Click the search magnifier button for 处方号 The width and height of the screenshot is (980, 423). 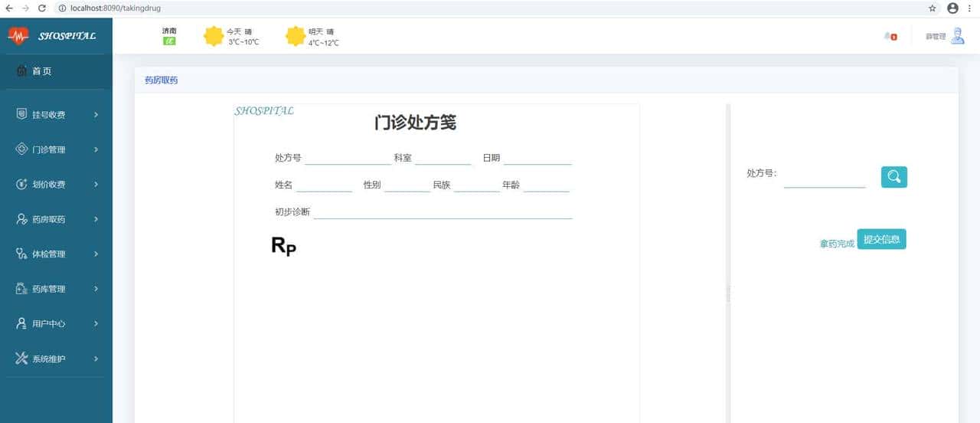[894, 177]
